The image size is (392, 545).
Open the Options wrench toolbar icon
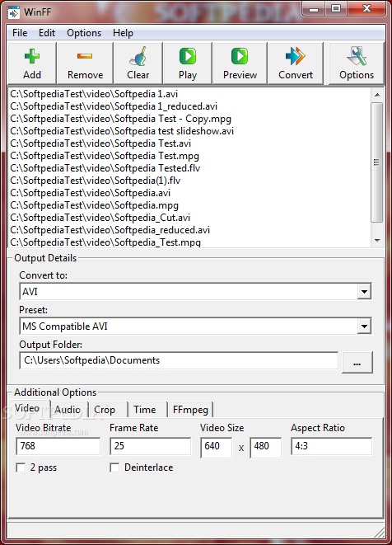pyautogui.click(x=357, y=56)
